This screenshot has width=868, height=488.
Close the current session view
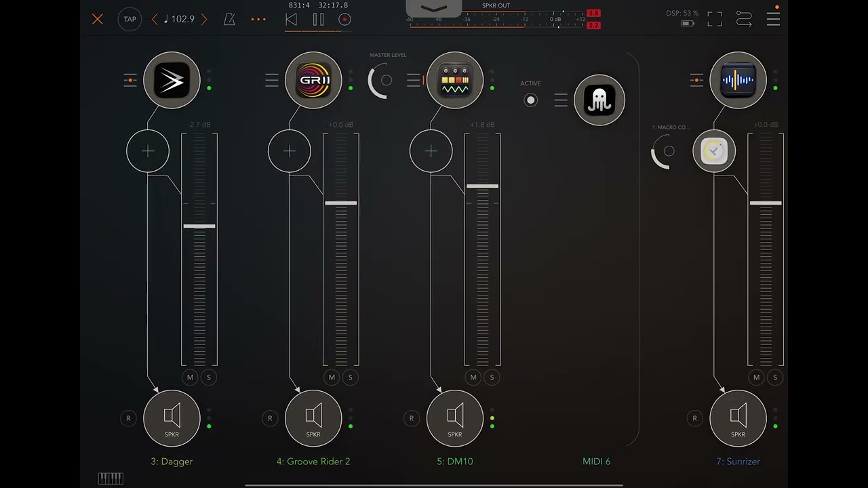(98, 19)
